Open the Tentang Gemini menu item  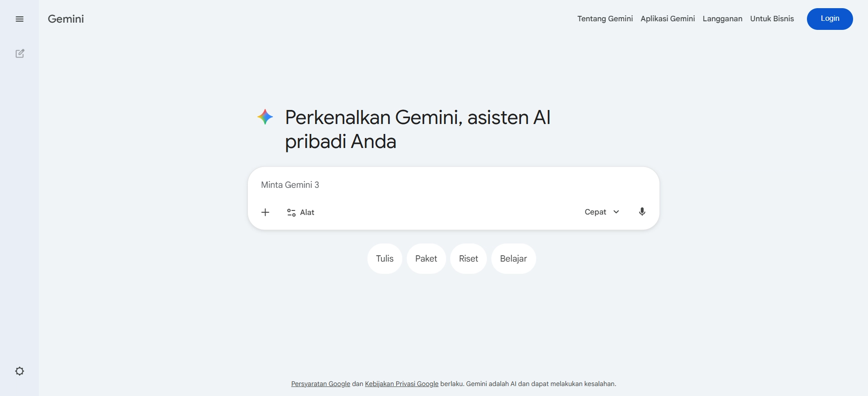pyautogui.click(x=605, y=19)
